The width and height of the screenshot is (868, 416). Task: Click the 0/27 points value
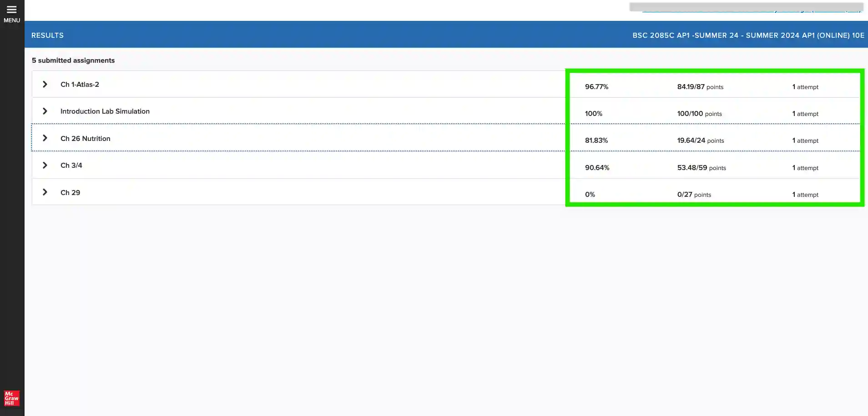click(694, 194)
